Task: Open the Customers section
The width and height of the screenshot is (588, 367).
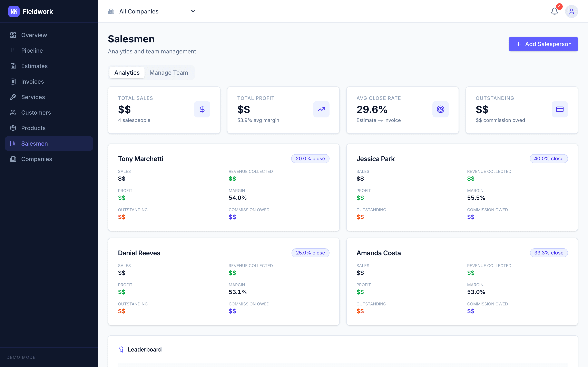Action: coord(36,112)
